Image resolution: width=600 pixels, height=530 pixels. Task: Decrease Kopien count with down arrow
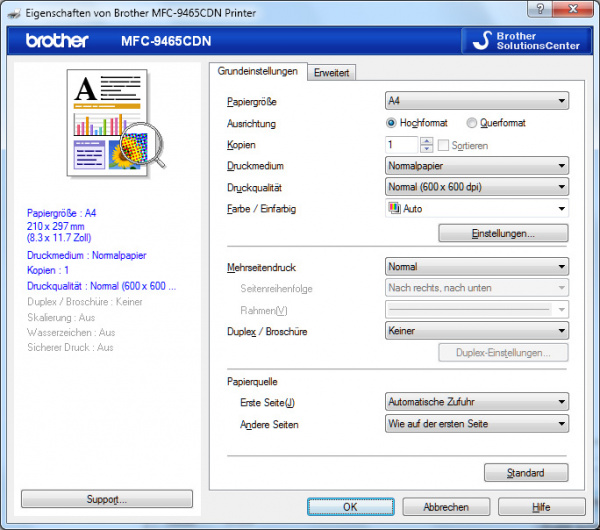[427, 149]
